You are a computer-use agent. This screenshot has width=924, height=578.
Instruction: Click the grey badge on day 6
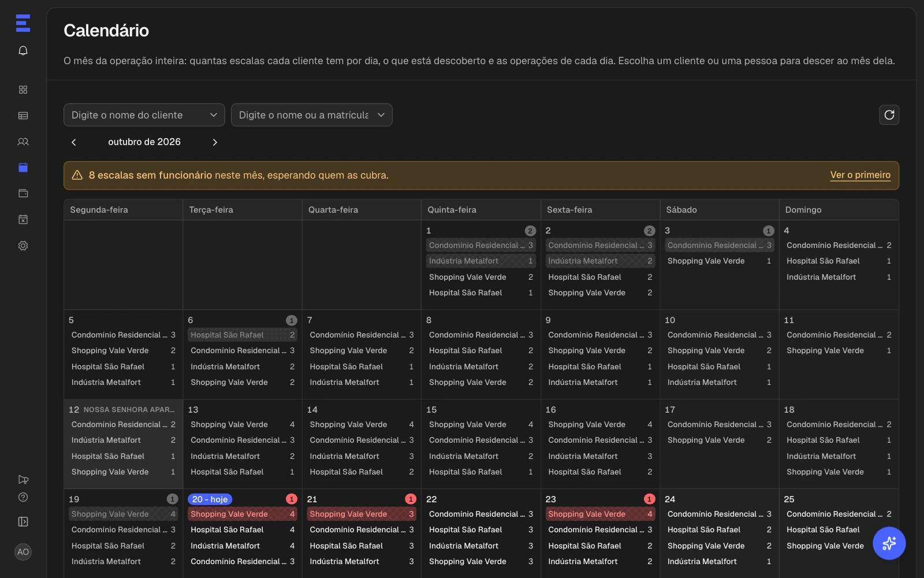[292, 320]
